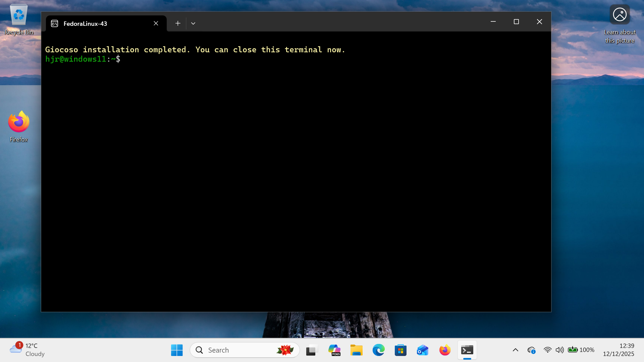The width and height of the screenshot is (644, 362).
Task: Open the Microsoft Store
Action: [400, 350]
